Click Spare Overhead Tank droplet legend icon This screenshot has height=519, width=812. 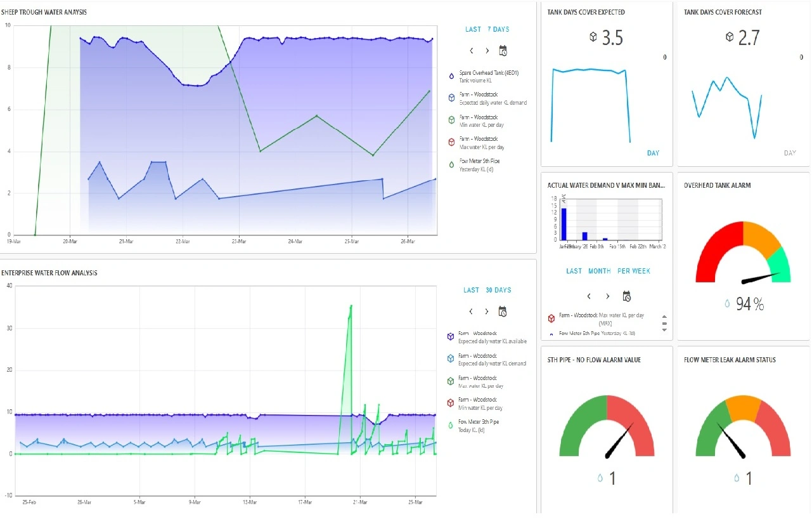451,76
